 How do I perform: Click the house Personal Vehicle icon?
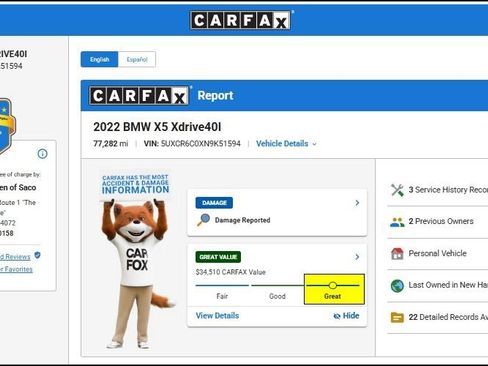coord(397,254)
